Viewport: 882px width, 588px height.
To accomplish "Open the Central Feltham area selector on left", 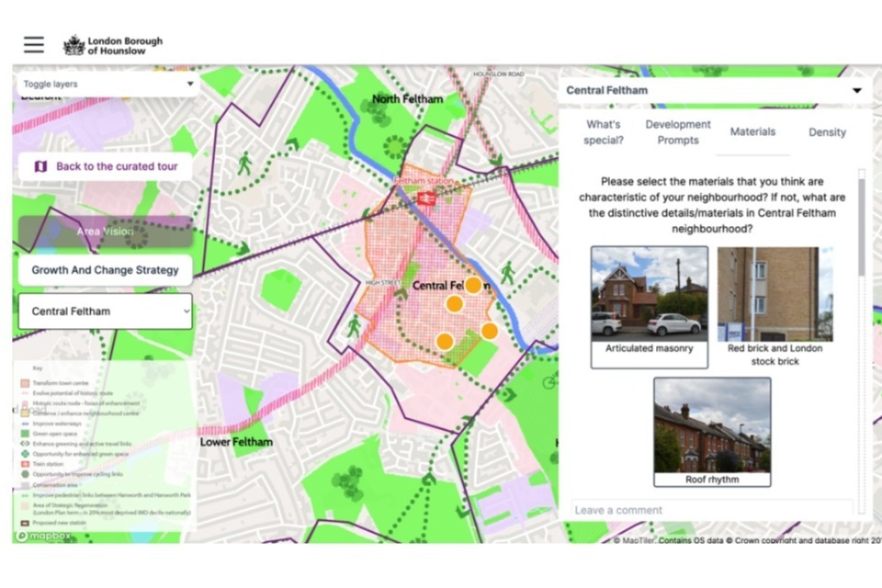I will (x=105, y=311).
